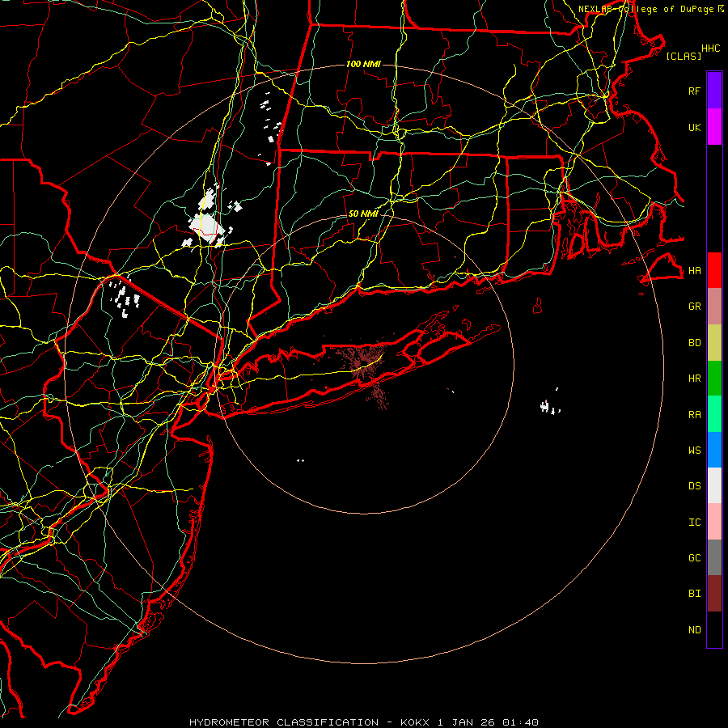
Task: Click the NEXLAB College of DuPage credit
Action: point(651,9)
